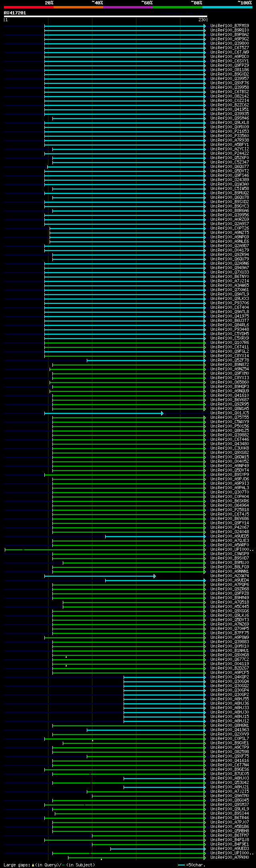Image resolution: width=256 pixels, height=868 pixels.
Task: Select label UniRef100_A9UED5
Action: pyautogui.click(x=230, y=536)
